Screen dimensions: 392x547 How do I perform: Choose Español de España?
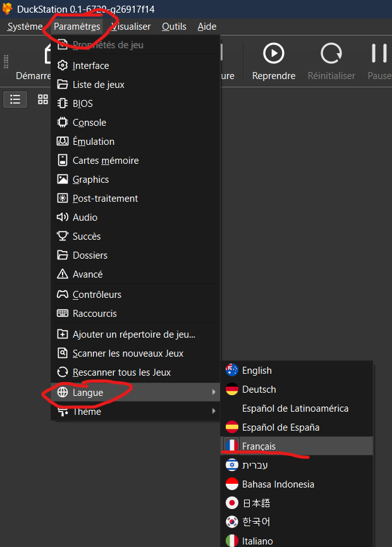(297, 427)
